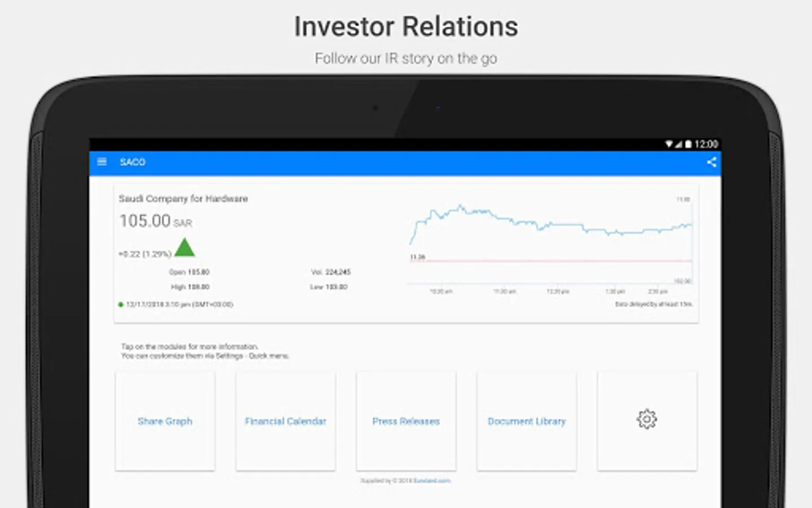The image size is (812, 508).
Task: Open the Document Library module
Action: coord(527,421)
